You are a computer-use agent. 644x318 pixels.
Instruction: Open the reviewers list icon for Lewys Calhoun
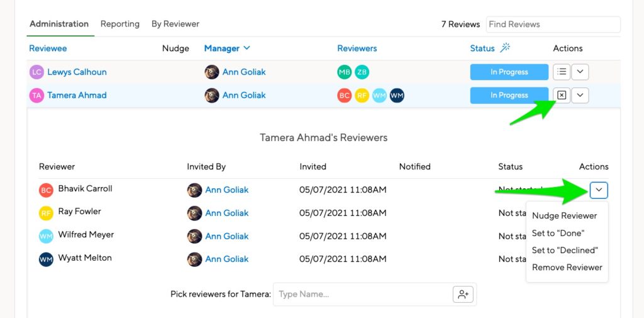pyautogui.click(x=562, y=72)
